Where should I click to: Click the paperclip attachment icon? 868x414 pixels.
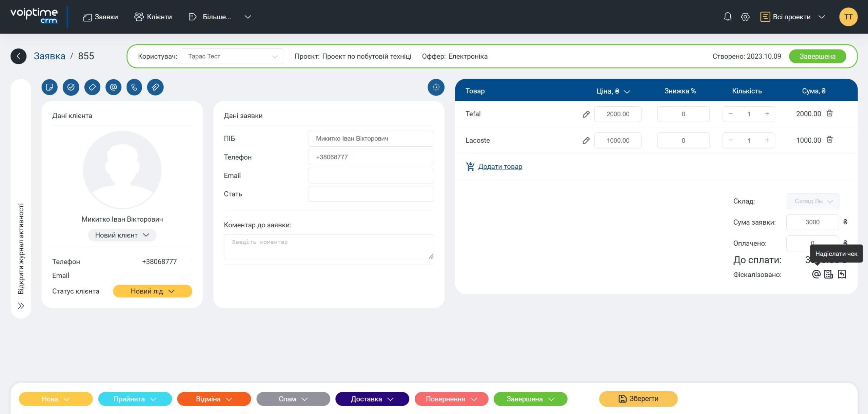pyautogui.click(x=155, y=87)
